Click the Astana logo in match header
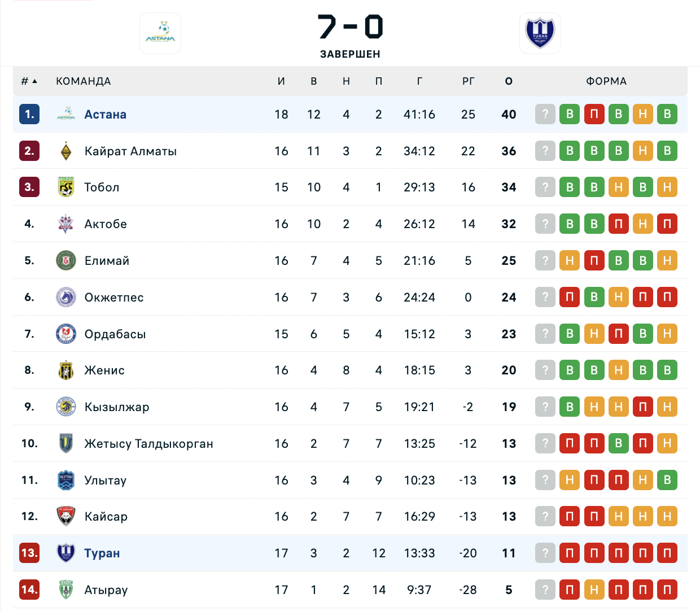Image resolution: width=700 pixels, height=611 pixels. (160, 33)
